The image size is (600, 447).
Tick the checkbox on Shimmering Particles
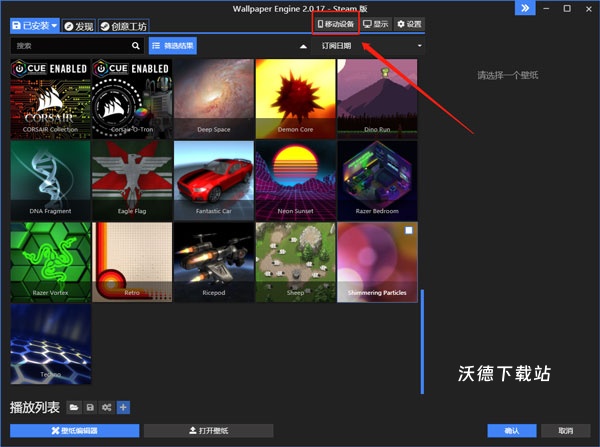pyautogui.click(x=409, y=230)
